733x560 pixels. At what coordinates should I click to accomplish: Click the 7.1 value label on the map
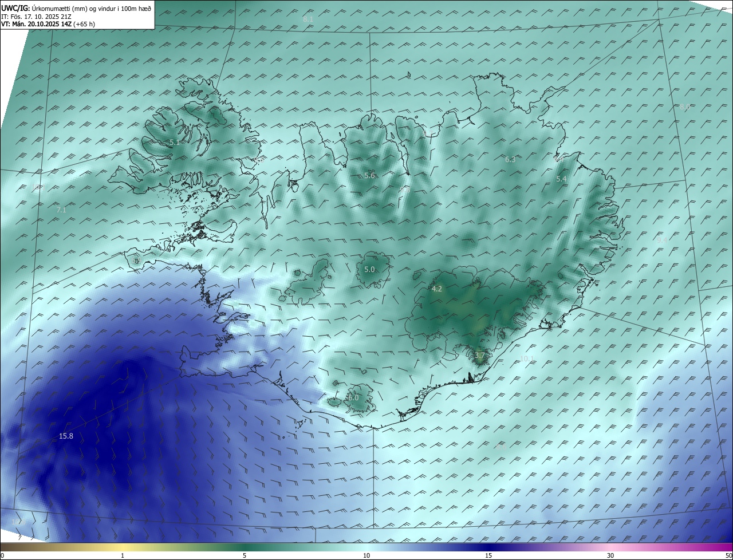tap(61, 210)
